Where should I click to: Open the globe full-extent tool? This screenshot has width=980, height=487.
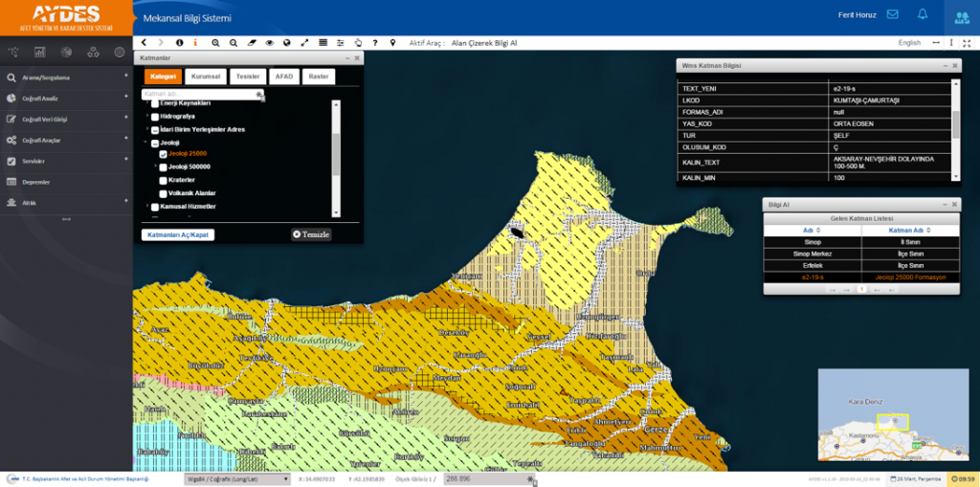click(286, 43)
